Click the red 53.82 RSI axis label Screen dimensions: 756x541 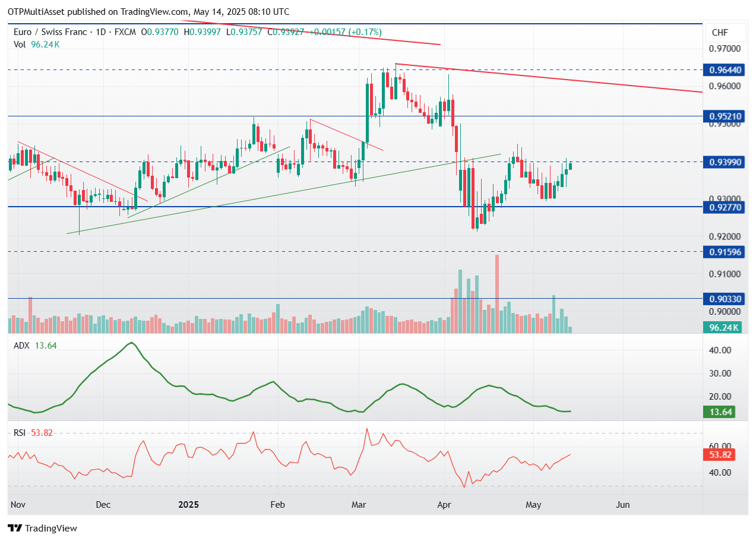tap(719, 455)
